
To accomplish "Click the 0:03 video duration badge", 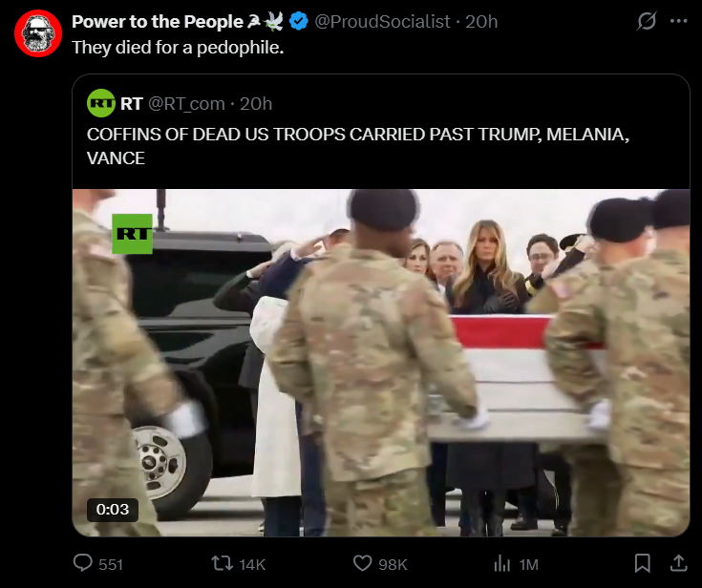I will point(113,509).
